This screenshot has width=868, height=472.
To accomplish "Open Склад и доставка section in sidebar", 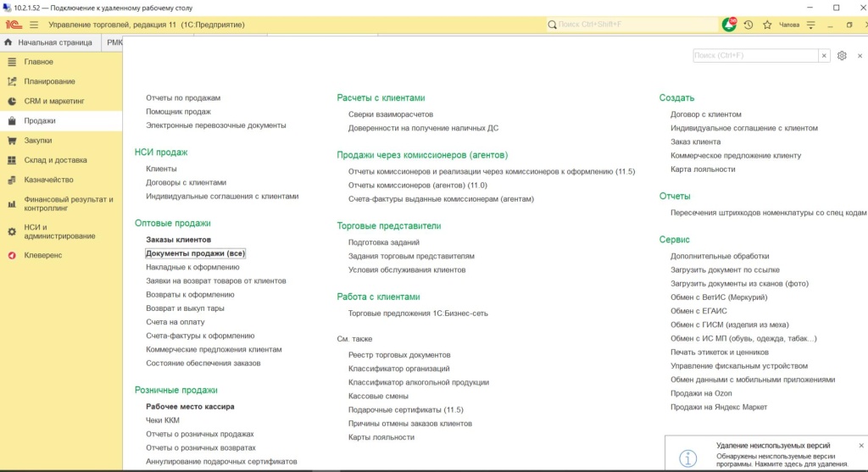I will (61, 160).
